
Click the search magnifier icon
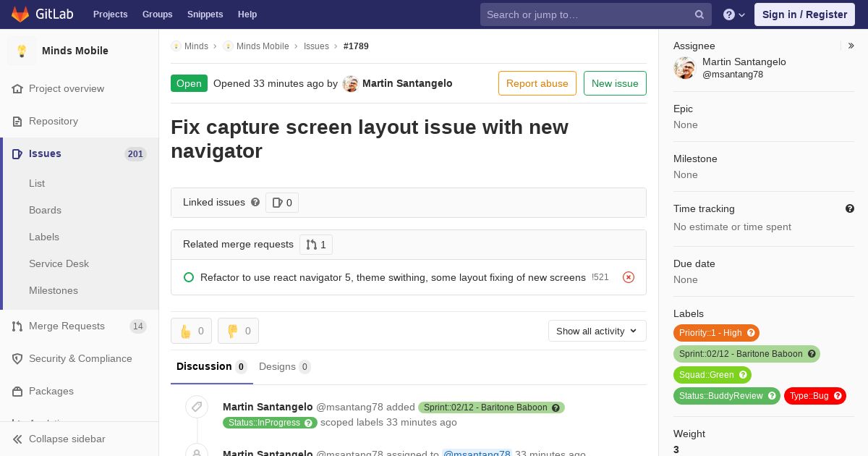click(x=699, y=14)
